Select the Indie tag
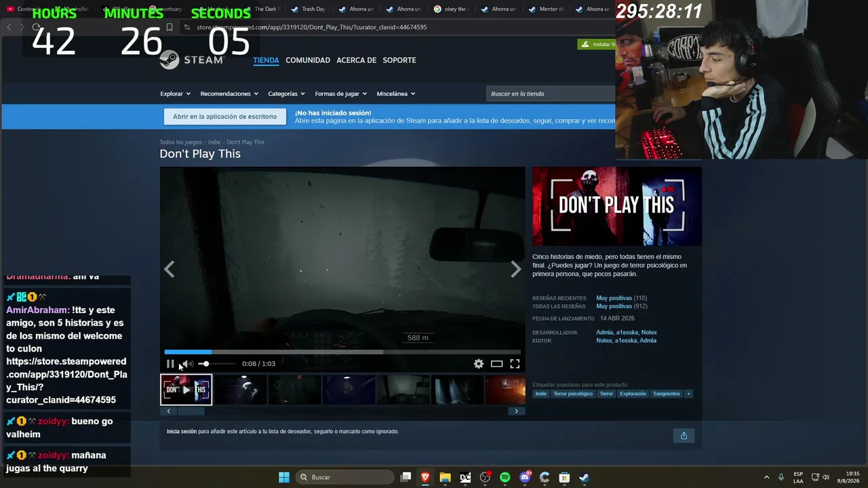Viewport: 868px width, 488px height. click(540, 394)
